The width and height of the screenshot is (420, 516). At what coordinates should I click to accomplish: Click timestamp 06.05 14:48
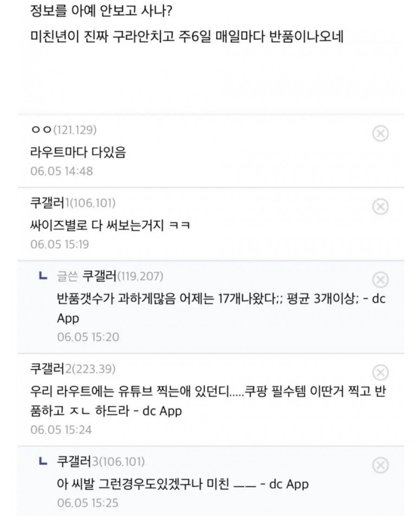(x=62, y=171)
